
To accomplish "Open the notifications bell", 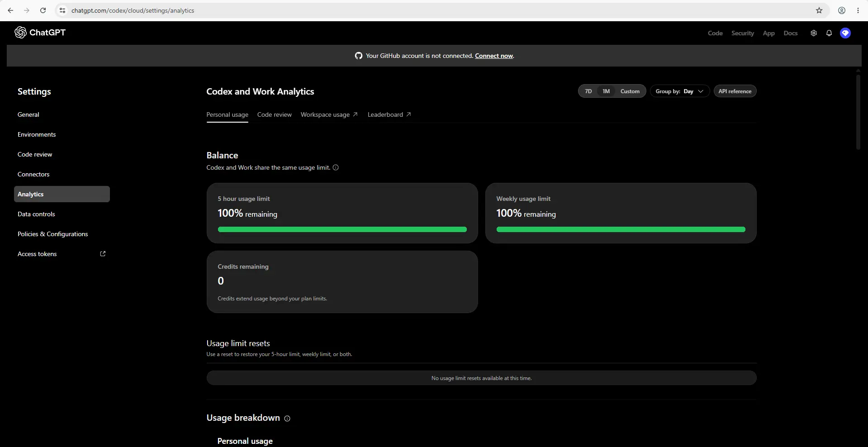I will [x=829, y=33].
